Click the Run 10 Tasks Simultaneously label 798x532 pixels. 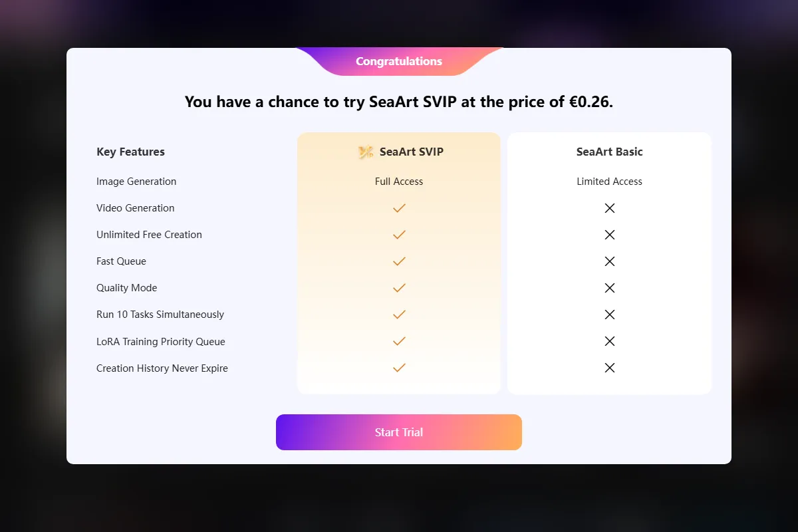click(x=160, y=315)
